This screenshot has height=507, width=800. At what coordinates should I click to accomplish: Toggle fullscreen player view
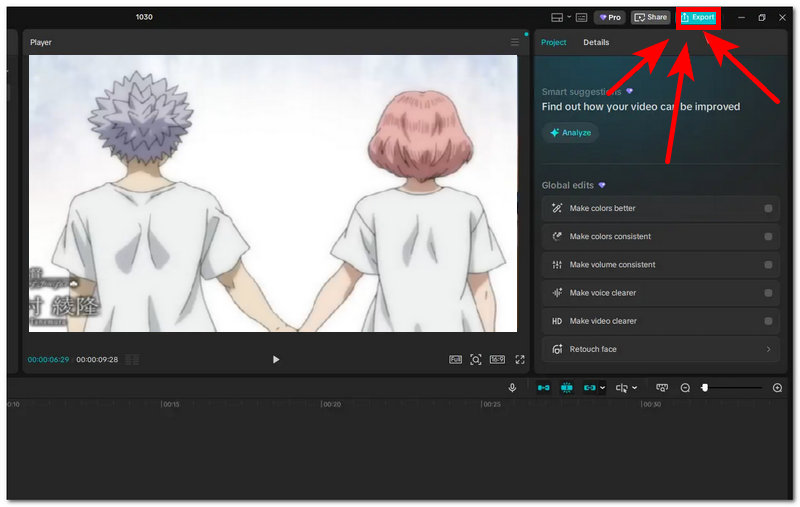tap(520, 360)
